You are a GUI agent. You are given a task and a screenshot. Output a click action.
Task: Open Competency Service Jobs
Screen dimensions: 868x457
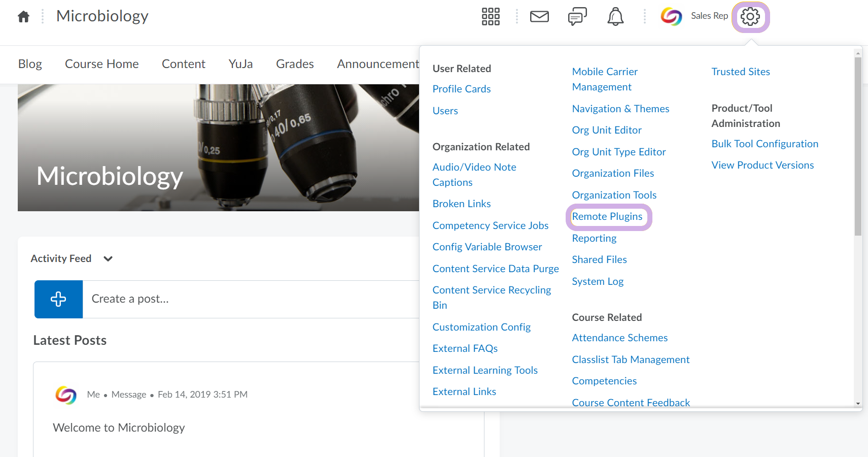pyautogui.click(x=491, y=225)
